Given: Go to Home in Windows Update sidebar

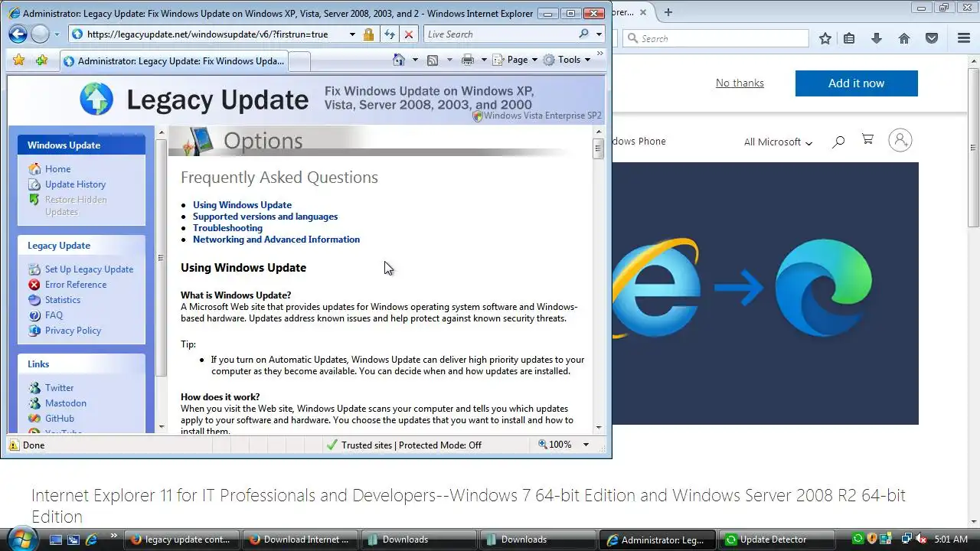Looking at the screenshot, I should (57, 169).
